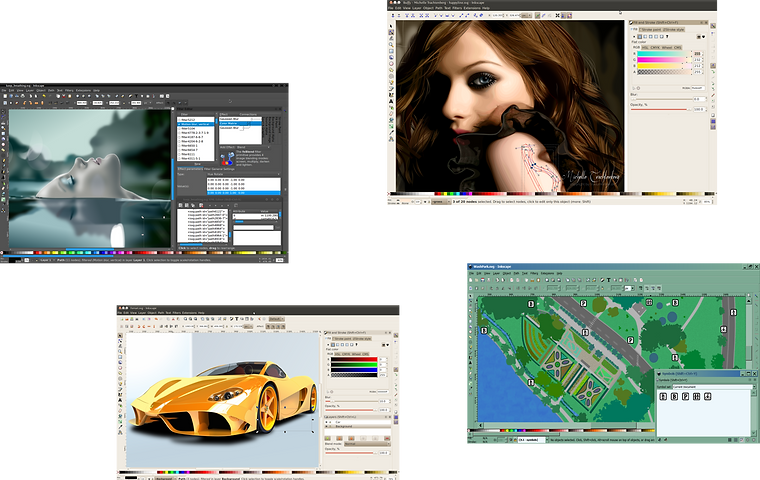Open the symbols layer dropdown in park status bar
The height and width of the screenshot is (480, 760).
(533, 440)
